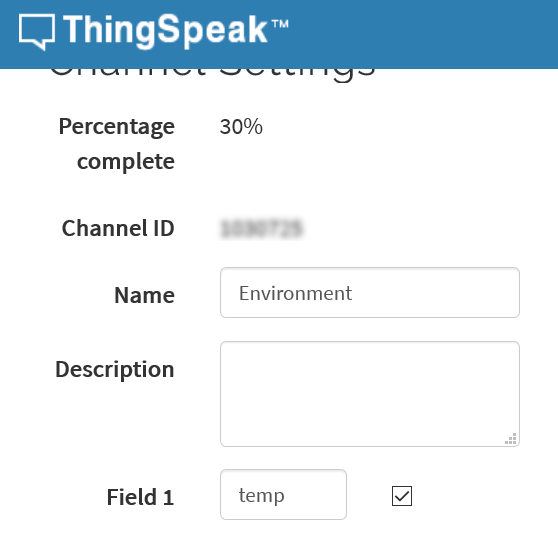Select the Field 1 input showing temp
The height and width of the screenshot is (539, 558).
283,495
